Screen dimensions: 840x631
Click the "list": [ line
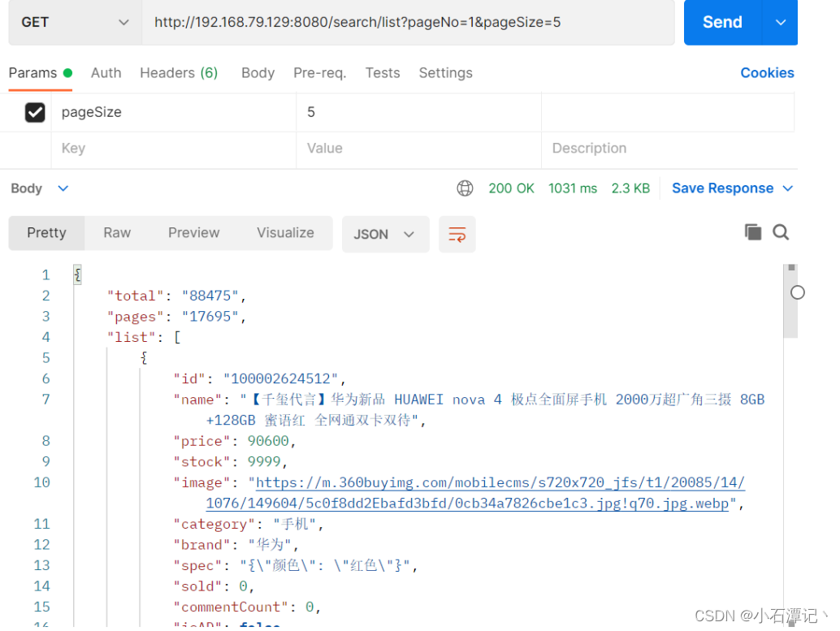click(x=144, y=338)
